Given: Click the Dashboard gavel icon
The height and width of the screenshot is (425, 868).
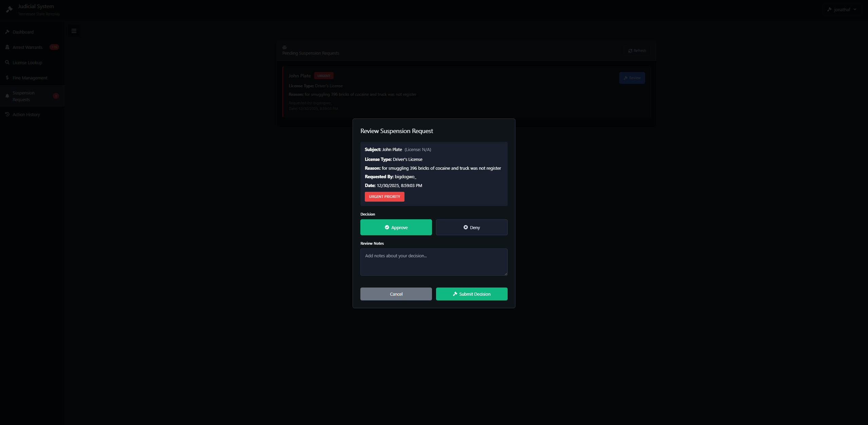Looking at the screenshot, I should tap(7, 32).
